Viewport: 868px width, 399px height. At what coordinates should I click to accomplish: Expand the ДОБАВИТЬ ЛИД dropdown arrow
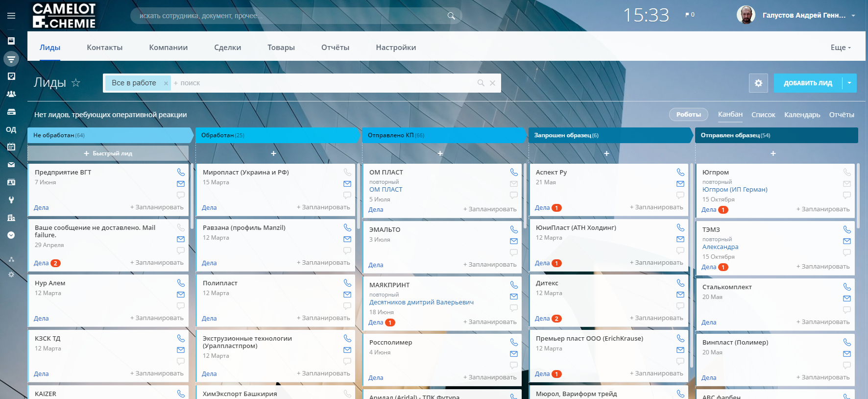pos(850,83)
